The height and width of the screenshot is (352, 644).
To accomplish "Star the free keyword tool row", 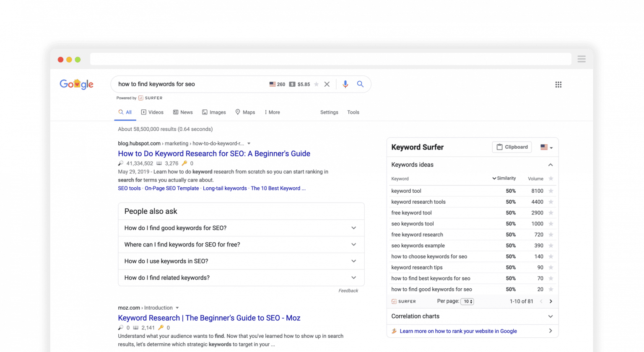I will click(551, 213).
